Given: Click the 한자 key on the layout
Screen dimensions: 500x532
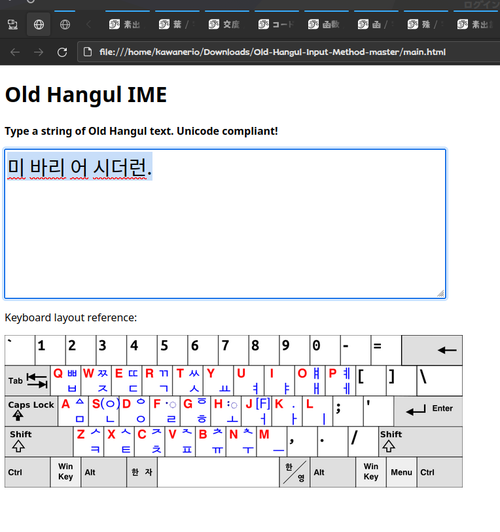Looking at the screenshot, I should 142,472.
